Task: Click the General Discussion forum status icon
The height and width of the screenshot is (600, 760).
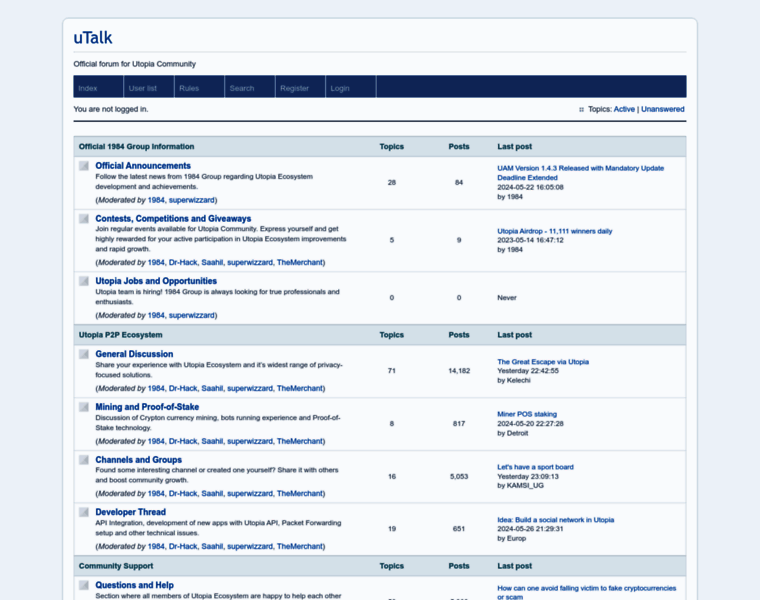Action: click(84, 354)
